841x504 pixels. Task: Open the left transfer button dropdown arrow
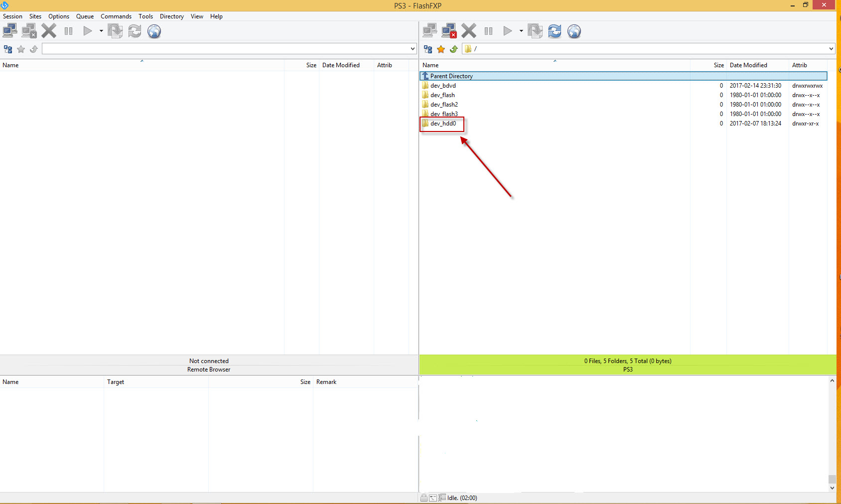[101, 31]
